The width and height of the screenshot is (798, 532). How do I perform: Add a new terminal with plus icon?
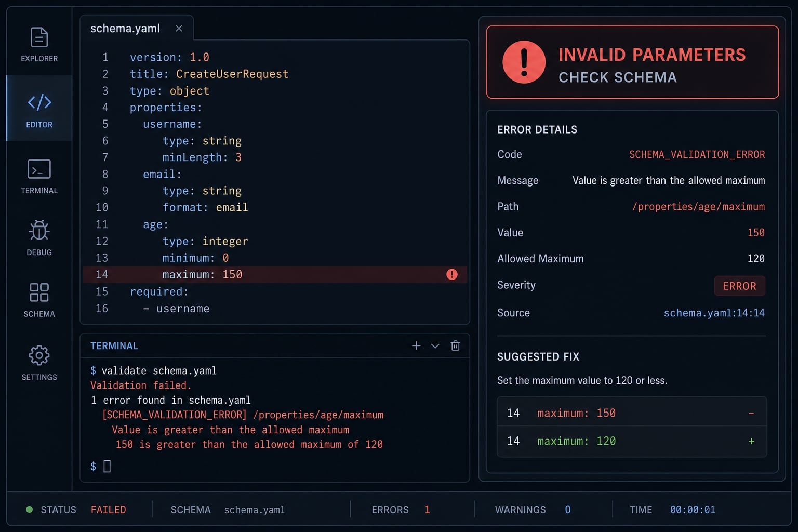(416, 345)
